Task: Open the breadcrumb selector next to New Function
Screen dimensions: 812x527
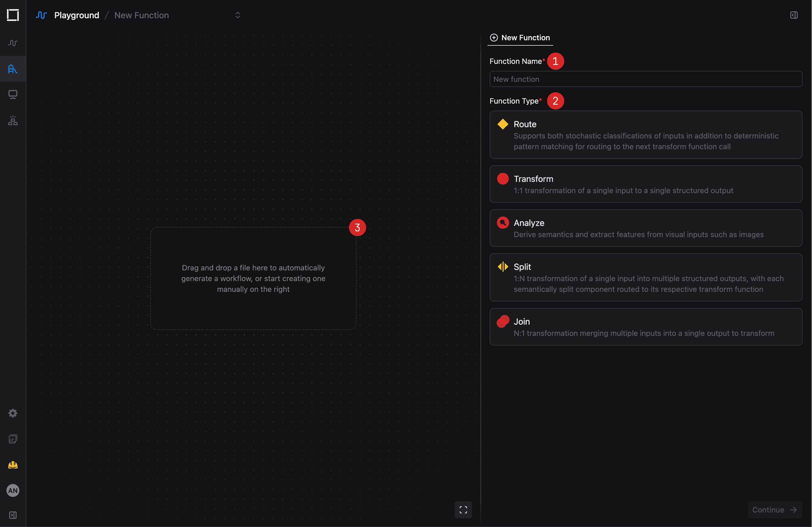Action: coord(237,15)
